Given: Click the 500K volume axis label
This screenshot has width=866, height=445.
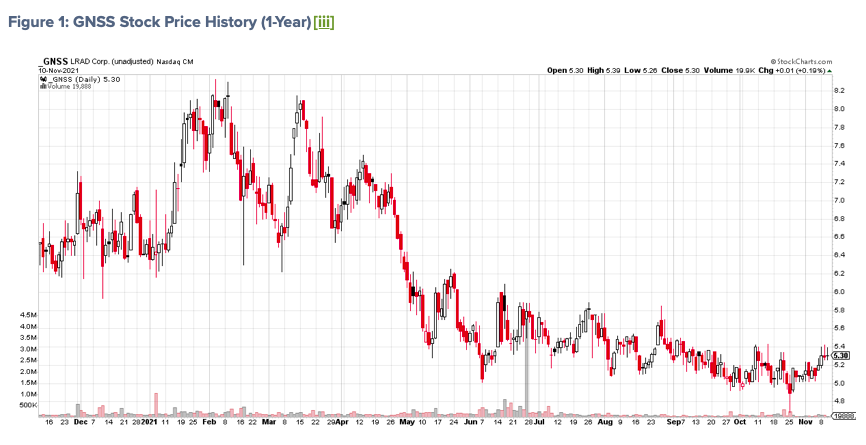Looking at the screenshot, I should [28, 405].
